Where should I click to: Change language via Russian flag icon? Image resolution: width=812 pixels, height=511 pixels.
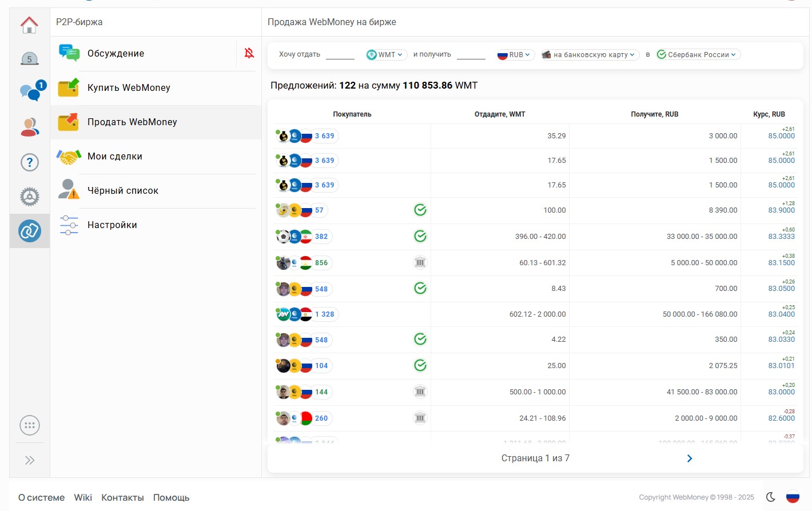point(793,497)
